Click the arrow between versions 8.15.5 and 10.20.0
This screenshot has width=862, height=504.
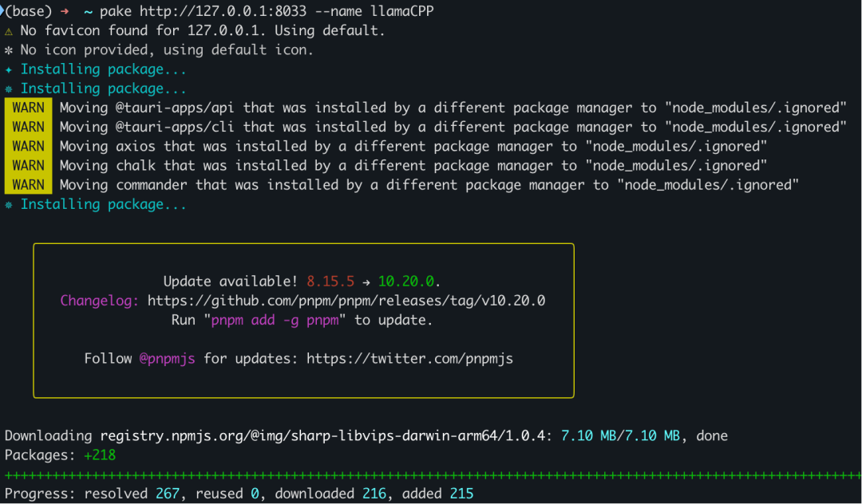tap(366, 282)
